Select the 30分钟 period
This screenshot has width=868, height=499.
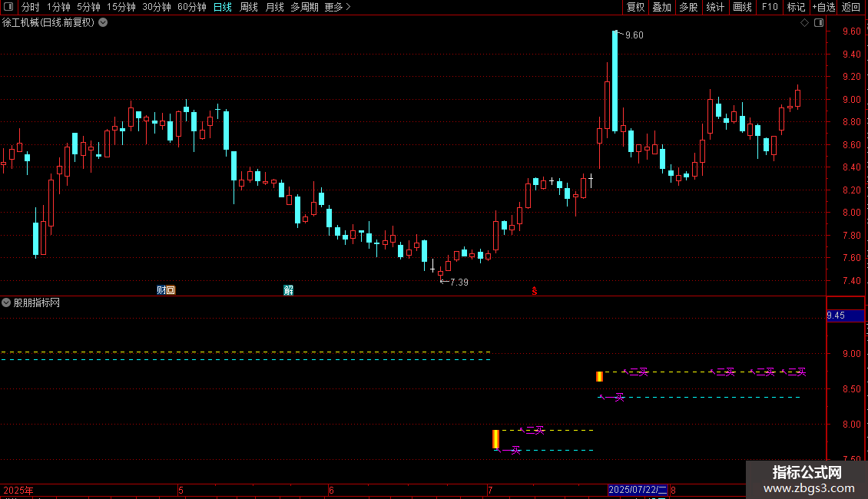157,7
